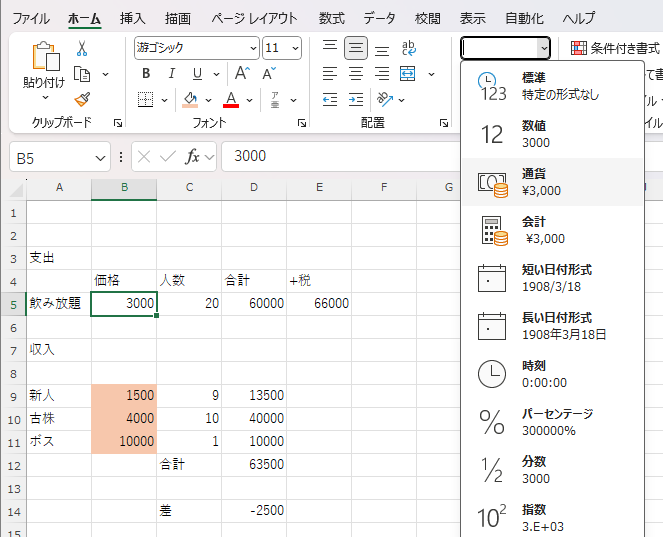Image resolution: width=663 pixels, height=537 pixels.
Task: Open the 挿入 ribbon tab
Action: [132, 18]
